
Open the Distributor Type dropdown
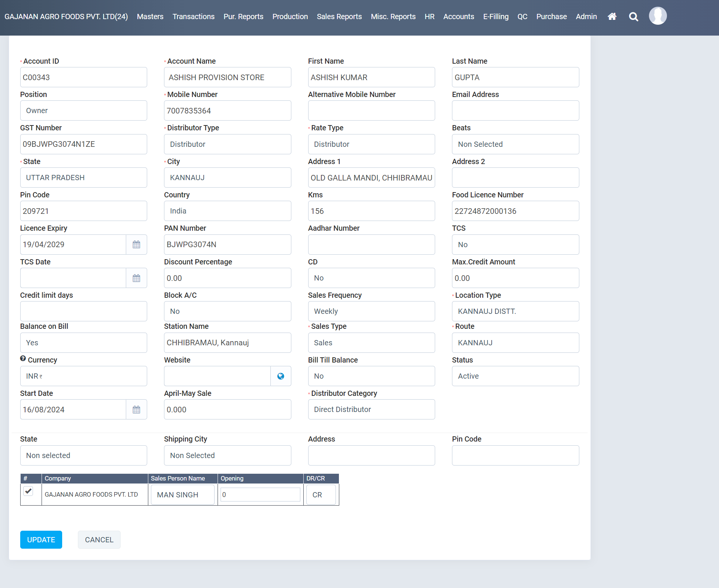[x=227, y=144]
